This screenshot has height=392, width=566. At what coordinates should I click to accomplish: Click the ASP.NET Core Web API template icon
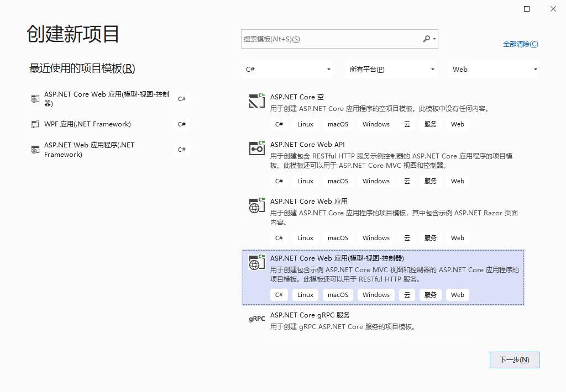pos(256,148)
